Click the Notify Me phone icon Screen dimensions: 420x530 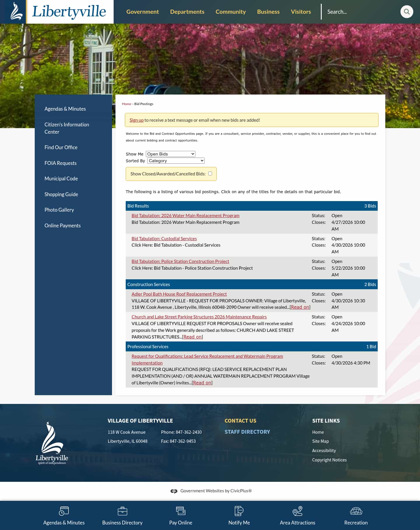point(239,511)
